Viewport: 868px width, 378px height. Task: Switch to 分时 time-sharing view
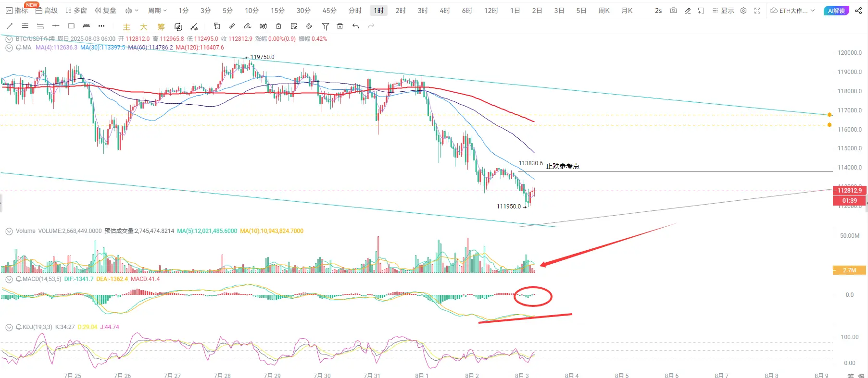(x=355, y=11)
